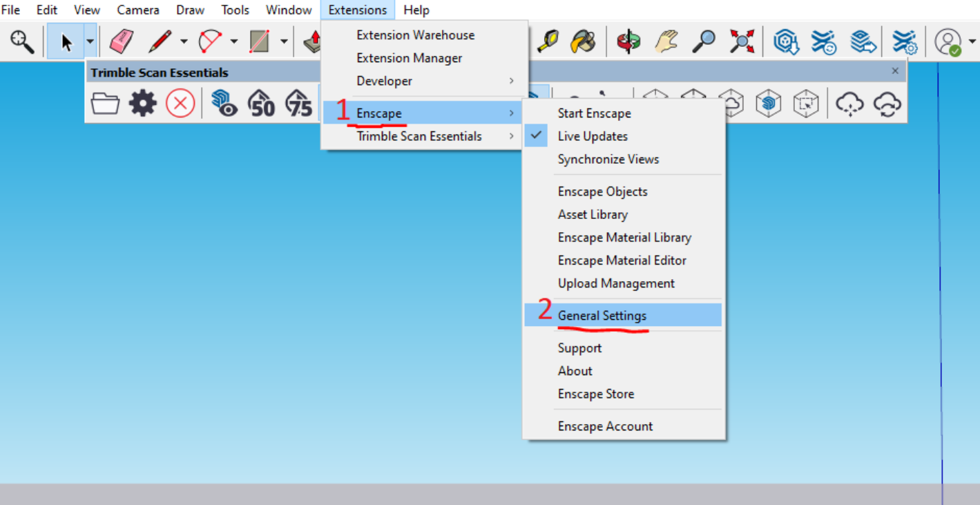
Task: Open the Camera menu
Action: pos(138,10)
